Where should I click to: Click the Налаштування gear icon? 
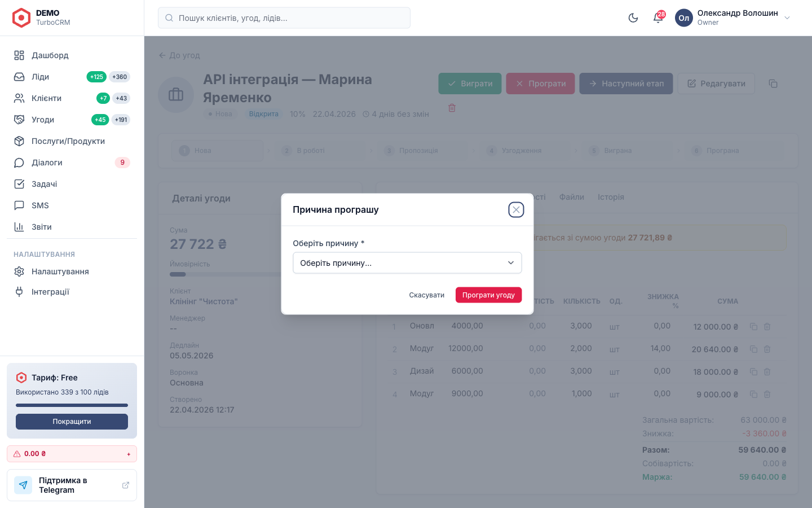pos(19,271)
